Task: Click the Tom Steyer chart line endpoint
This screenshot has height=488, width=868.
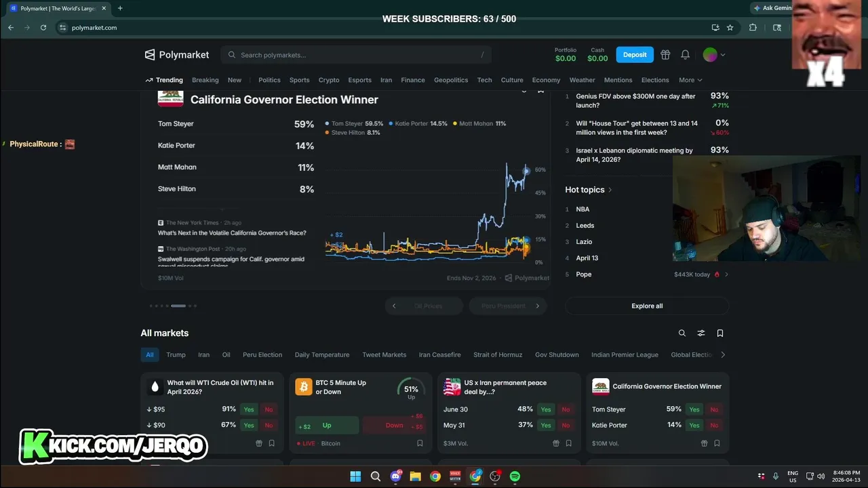Action: (x=526, y=170)
